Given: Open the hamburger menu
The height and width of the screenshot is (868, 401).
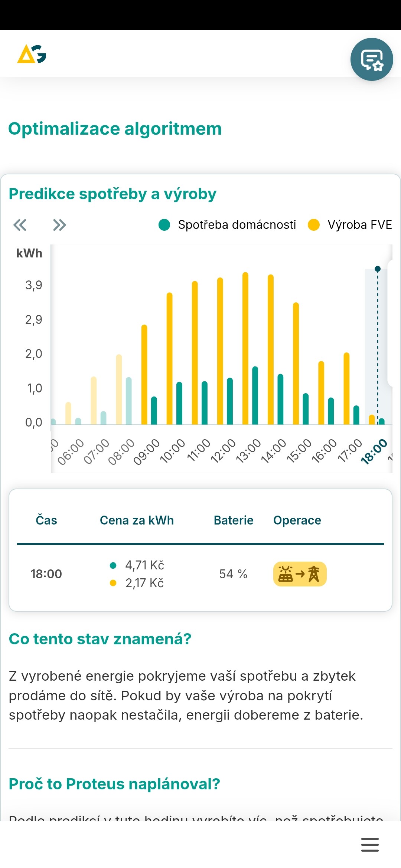Looking at the screenshot, I should click(370, 845).
